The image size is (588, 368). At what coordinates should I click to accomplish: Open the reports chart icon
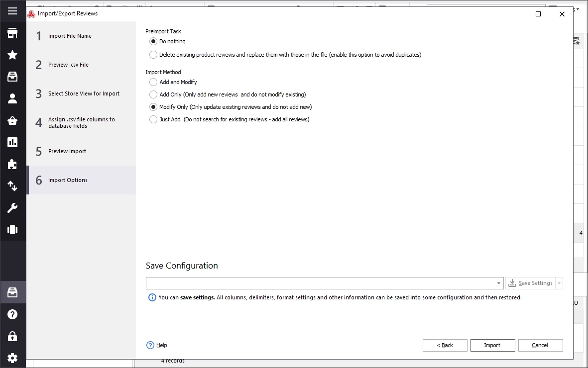click(x=12, y=142)
